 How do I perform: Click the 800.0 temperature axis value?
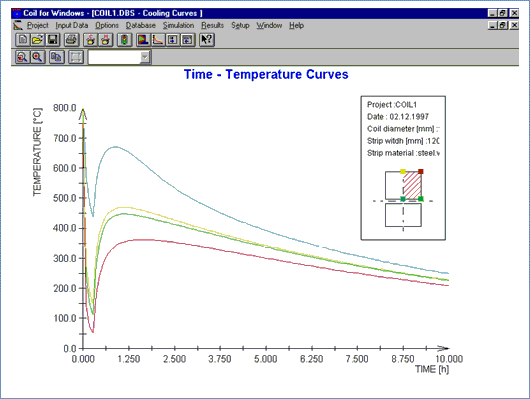coord(65,108)
